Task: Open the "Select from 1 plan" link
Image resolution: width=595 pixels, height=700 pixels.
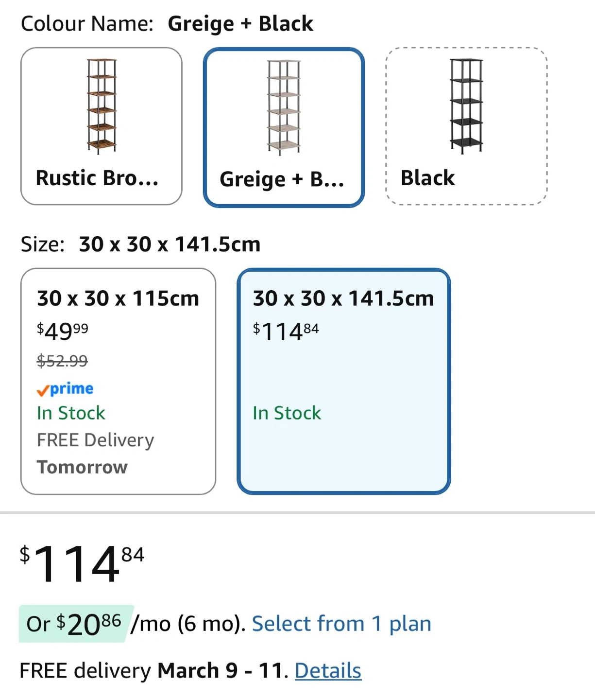Action: 341,624
